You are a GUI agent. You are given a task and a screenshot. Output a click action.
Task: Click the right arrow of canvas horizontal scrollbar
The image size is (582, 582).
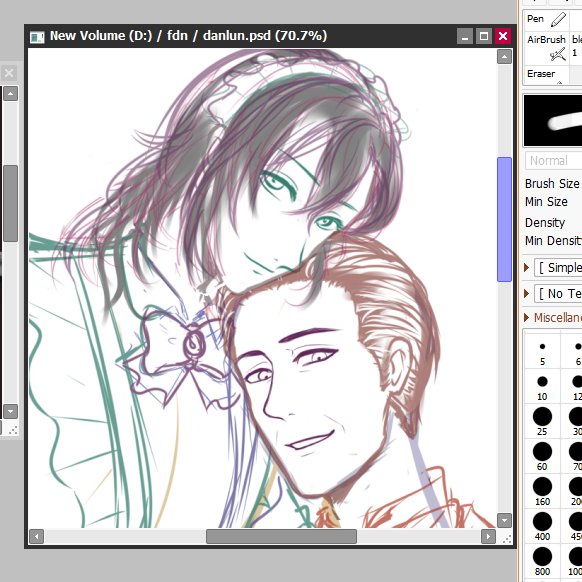[x=488, y=536]
